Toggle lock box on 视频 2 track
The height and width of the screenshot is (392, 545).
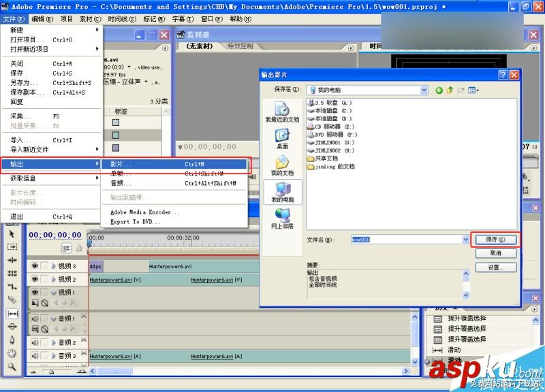click(x=44, y=279)
